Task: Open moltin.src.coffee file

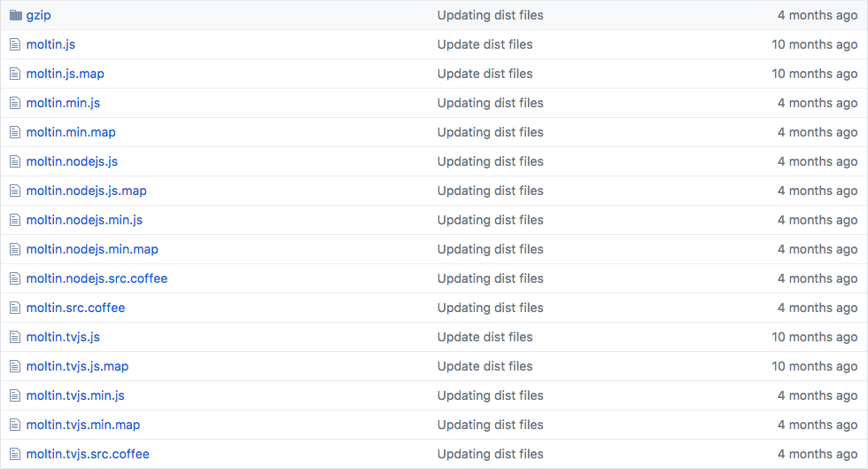Action: click(x=75, y=308)
